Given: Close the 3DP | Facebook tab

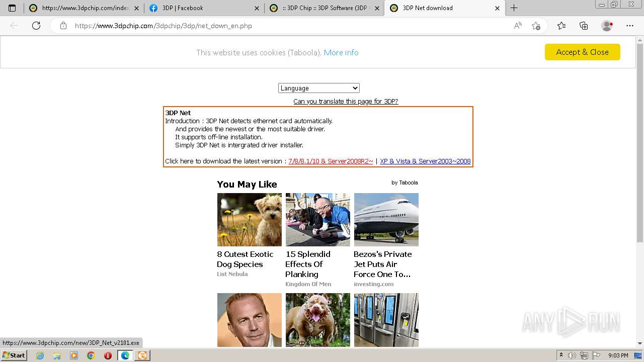Looking at the screenshot, I should coord(257,8).
